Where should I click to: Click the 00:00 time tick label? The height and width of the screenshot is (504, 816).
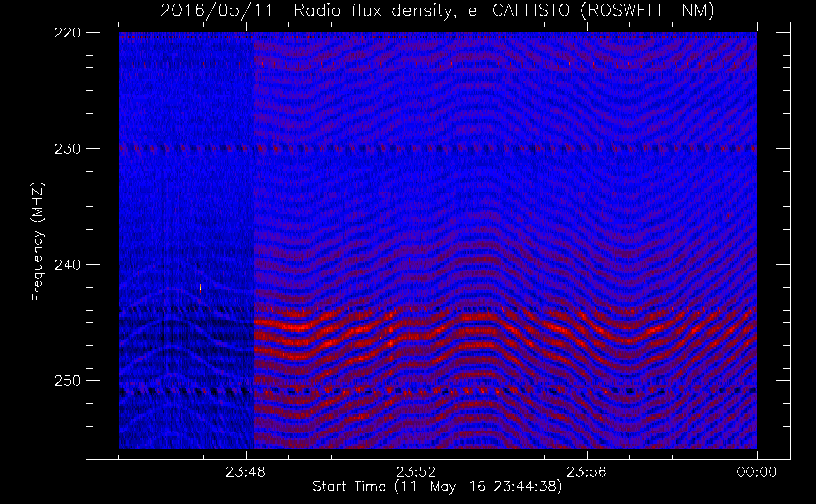pyautogui.click(x=757, y=472)
